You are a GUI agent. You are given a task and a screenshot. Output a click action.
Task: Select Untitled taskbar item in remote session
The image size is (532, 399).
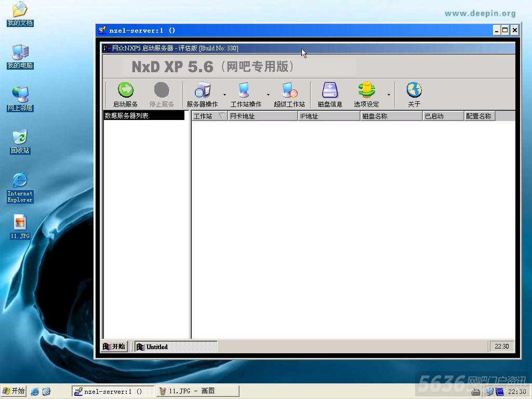pos(176,347)
